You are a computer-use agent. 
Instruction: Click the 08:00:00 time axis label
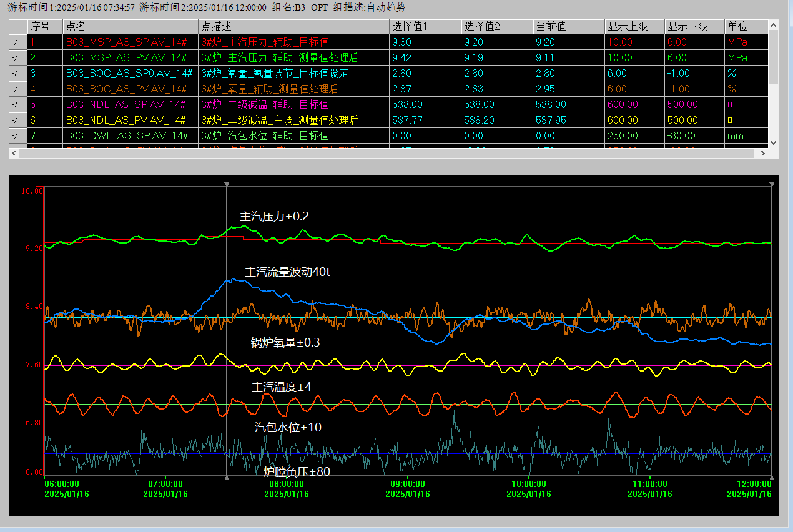[x=286, y=484]
